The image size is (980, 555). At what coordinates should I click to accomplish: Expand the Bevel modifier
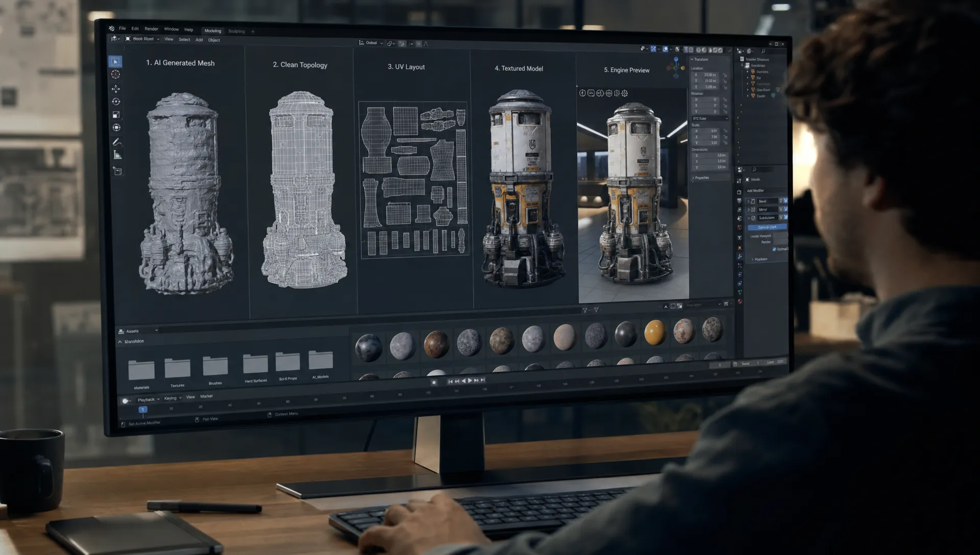[748, 201]
